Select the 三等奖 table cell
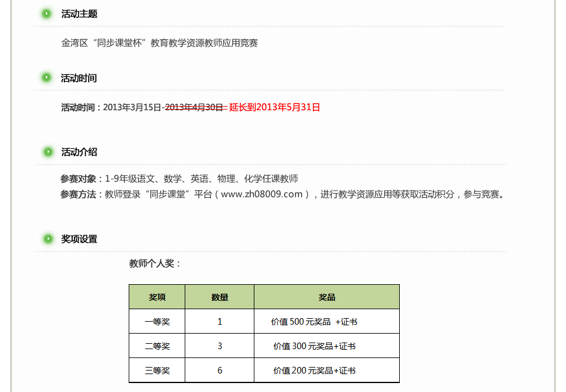 point(157,371)
